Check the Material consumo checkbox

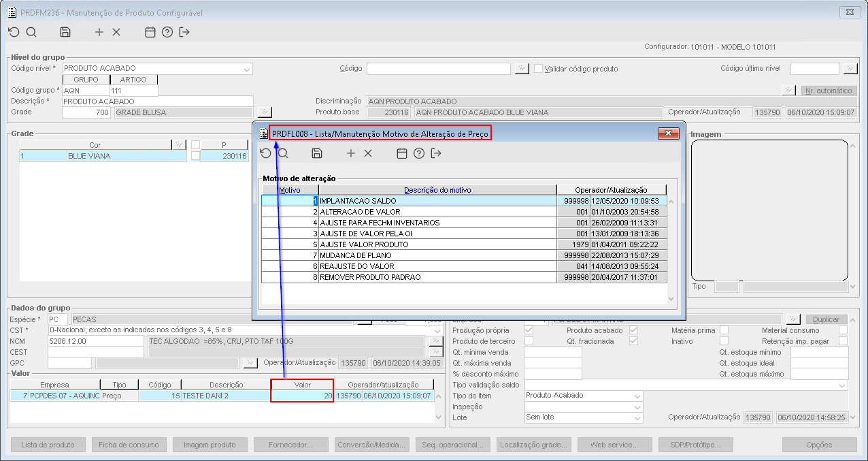coord(844,330)
